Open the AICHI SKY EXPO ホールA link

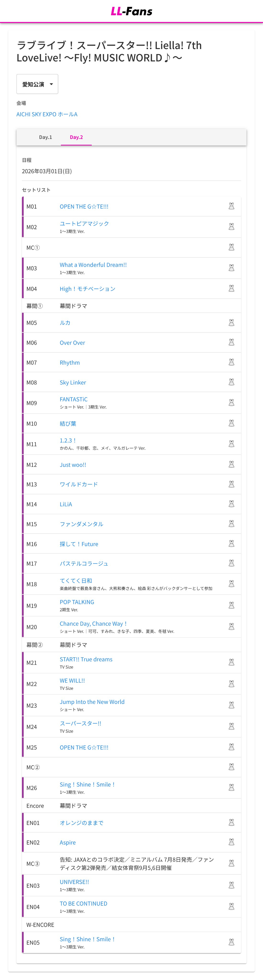[47, 114]
